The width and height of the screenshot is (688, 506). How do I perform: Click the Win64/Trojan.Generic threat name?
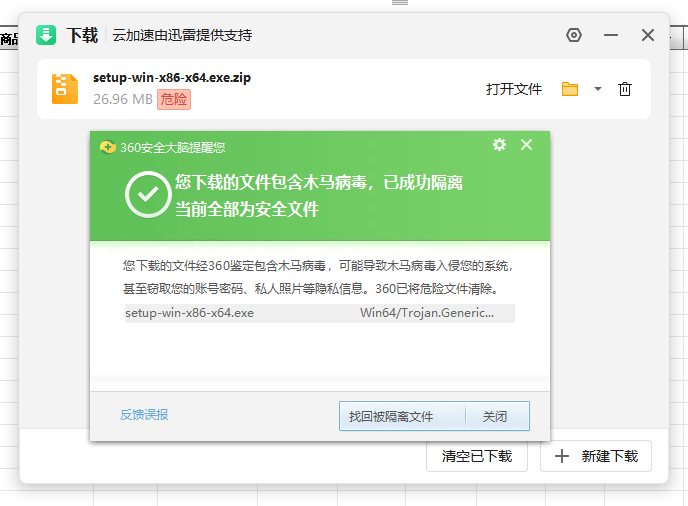[x=426, y=313]
